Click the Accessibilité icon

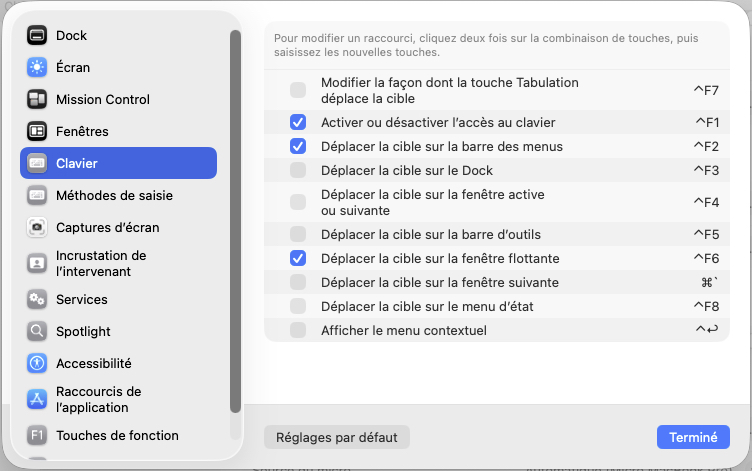tap(37, 364)
